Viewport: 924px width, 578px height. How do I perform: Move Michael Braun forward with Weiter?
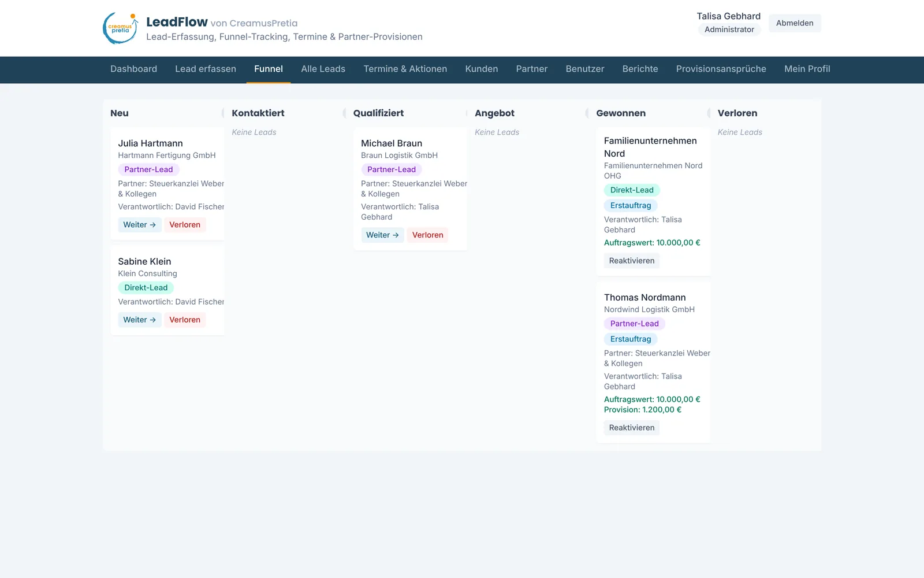pos(382,235)
